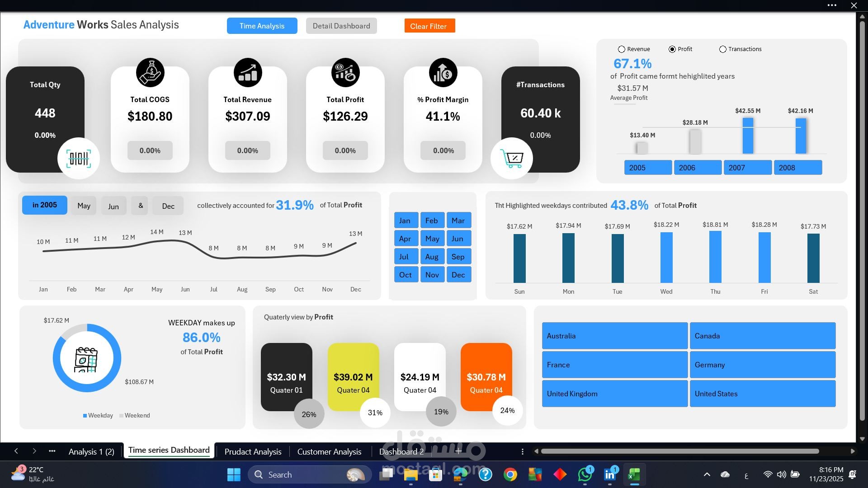Click the Profit Margin dollar arrow icon

click(443, 73)
